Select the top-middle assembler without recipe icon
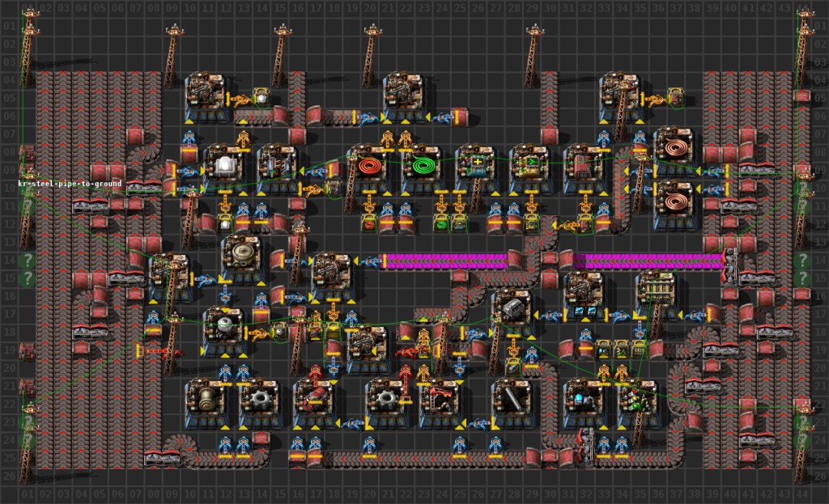 click(x=405, y=97)
